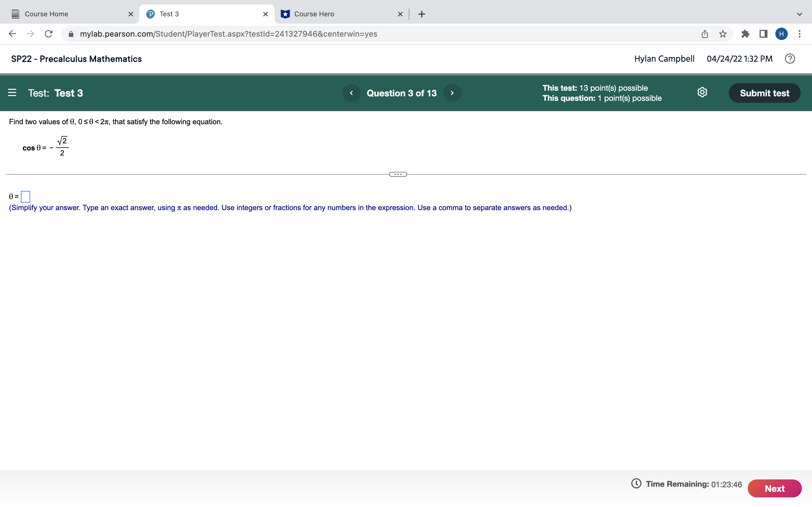This screenshot has width=812, height=507.
Task: Click the address bar URL
Action: click(x=228, y=34)
